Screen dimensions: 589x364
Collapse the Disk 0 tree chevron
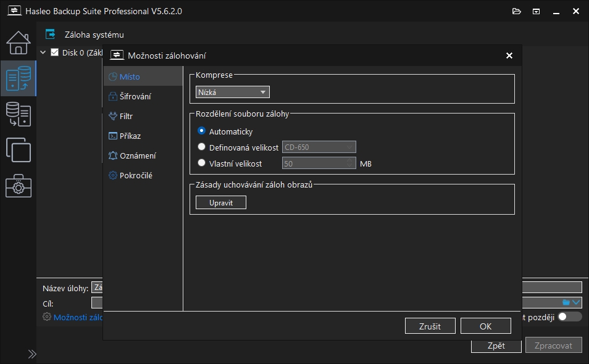point(43,52)
